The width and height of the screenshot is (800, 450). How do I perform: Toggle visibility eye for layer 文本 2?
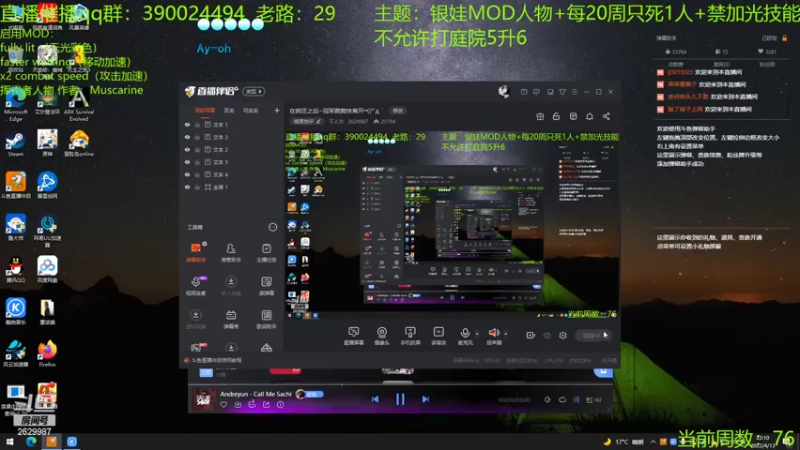(x=187, y=149)
